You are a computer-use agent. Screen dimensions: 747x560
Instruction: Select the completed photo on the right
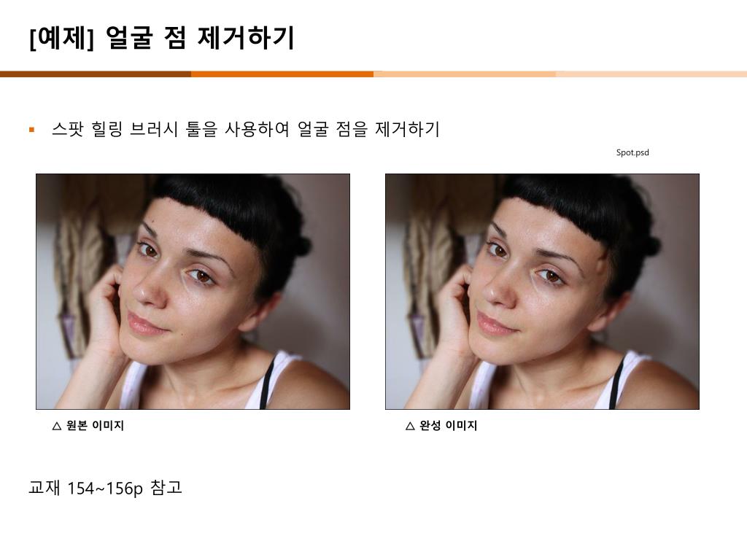coord(542,292)
